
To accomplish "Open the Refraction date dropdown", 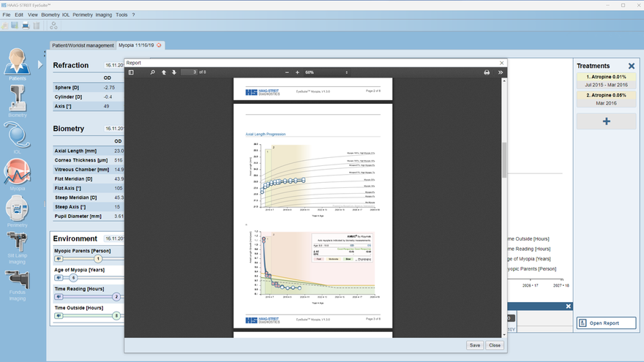I will [x=114, y=65].
